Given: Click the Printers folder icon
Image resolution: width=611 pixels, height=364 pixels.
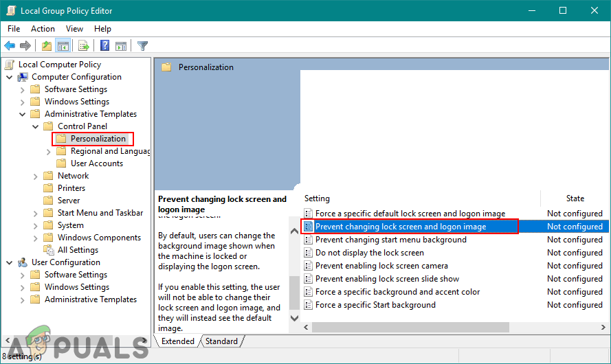Looking at the screenshot, I should click(x=48, y=188).
